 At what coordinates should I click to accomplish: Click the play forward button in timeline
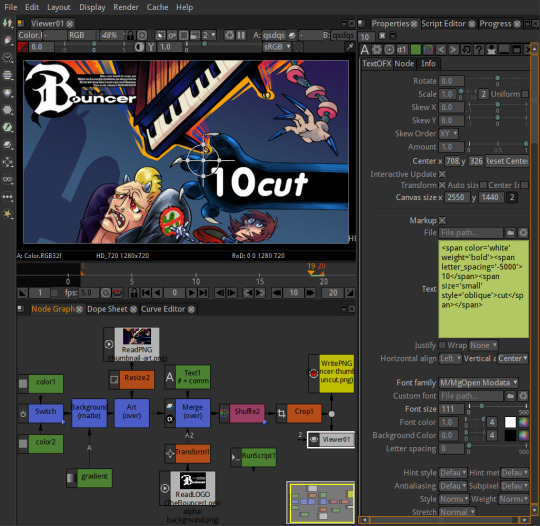pos(191,293)
